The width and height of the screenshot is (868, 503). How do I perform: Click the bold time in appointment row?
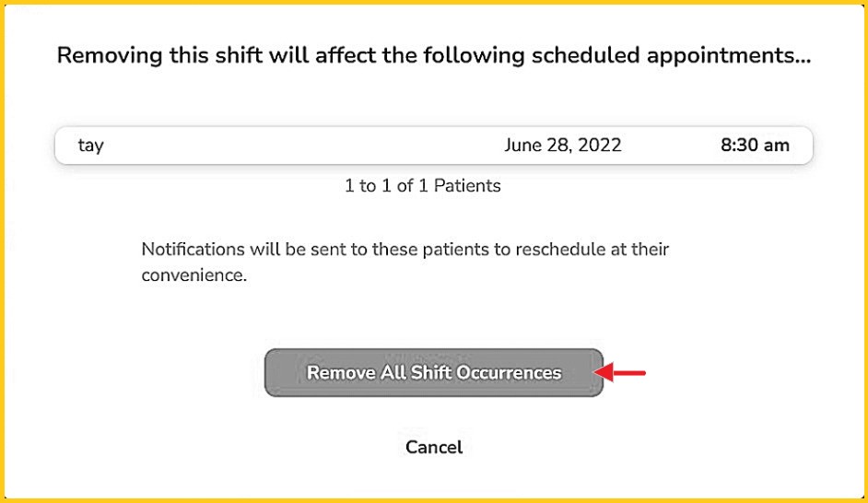click(755, 146)
